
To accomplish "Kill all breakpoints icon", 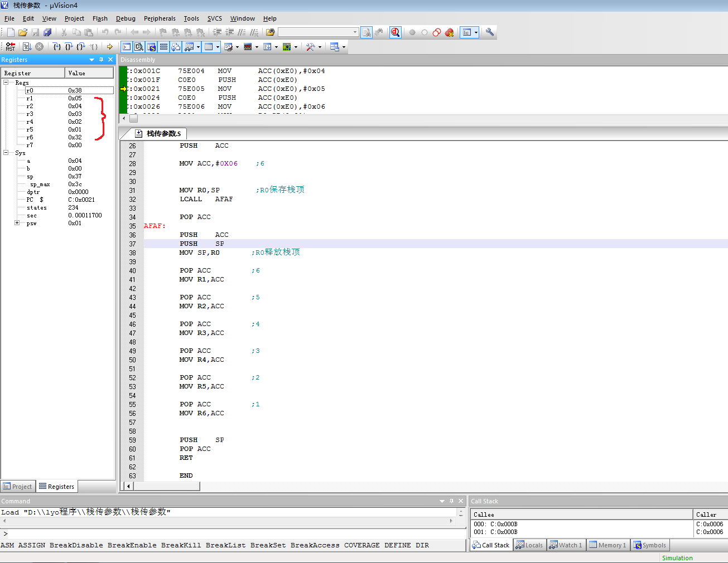I will (449, 32).
